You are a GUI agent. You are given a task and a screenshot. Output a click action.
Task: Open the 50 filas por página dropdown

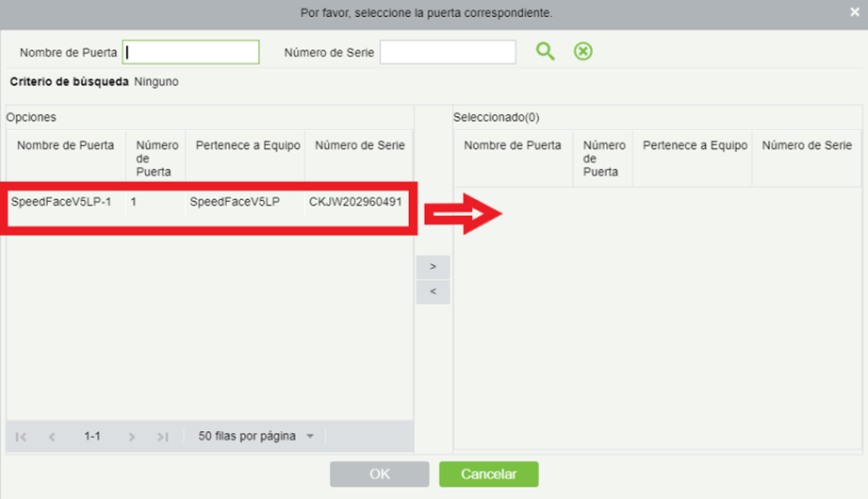(x=255, y=437)
